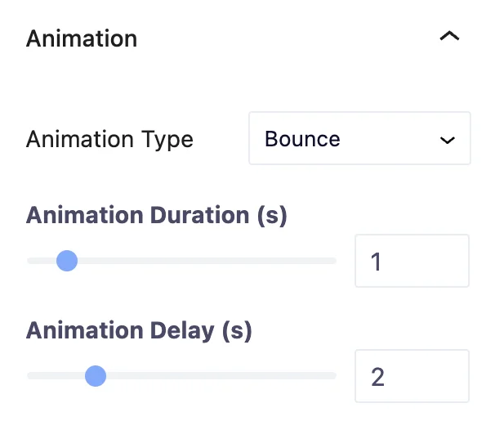Set Animation Duration slider to its maximum end
The image size is (495, 448).
pyautogui.click(x=335, y=261)
